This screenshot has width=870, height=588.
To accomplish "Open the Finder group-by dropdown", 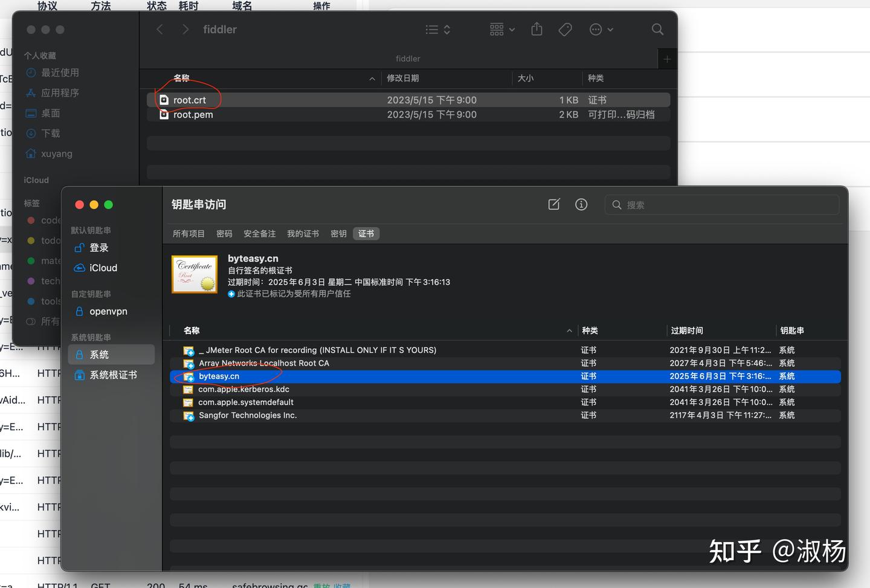I will [x=502, y=29].
